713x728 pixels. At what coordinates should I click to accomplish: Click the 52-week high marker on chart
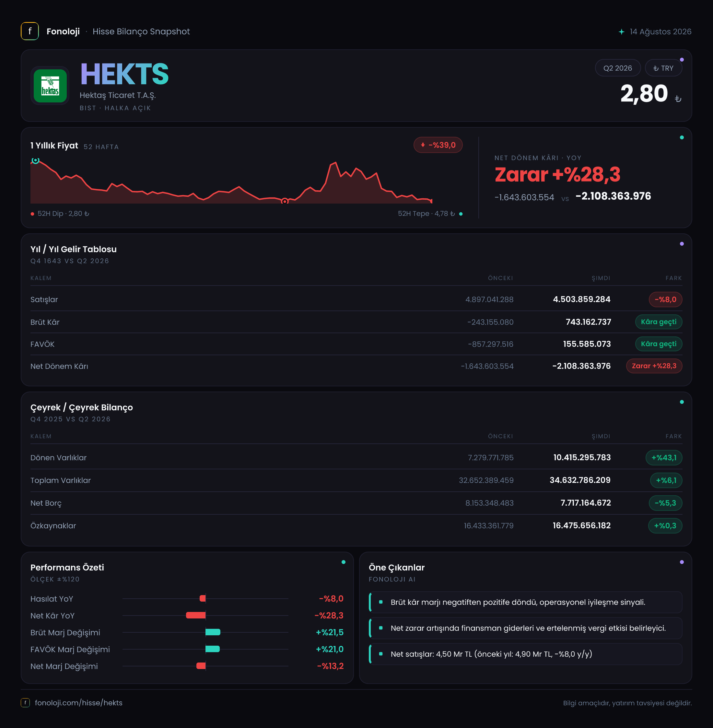pos(35,160)
